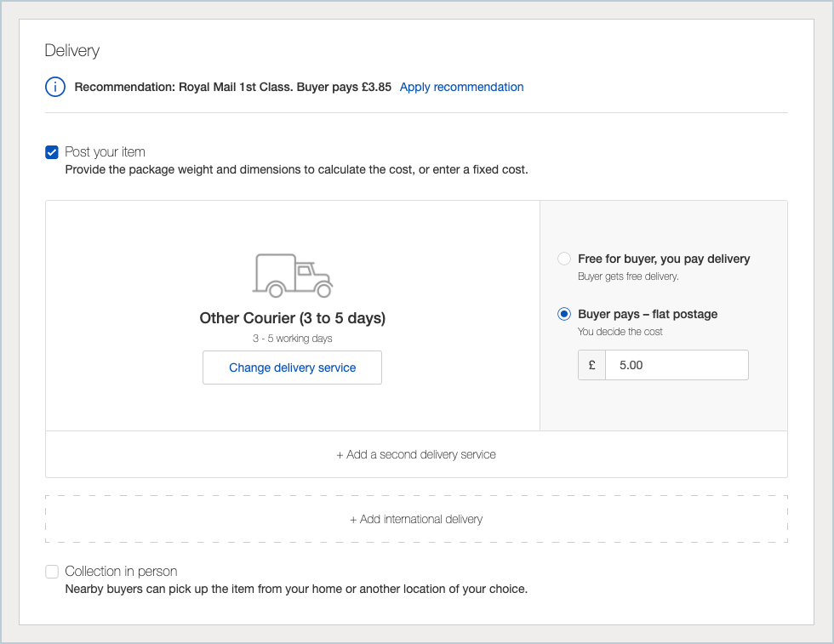Select the Free for buyer radio button
834x644 pixels.
(x=564, y=259)
